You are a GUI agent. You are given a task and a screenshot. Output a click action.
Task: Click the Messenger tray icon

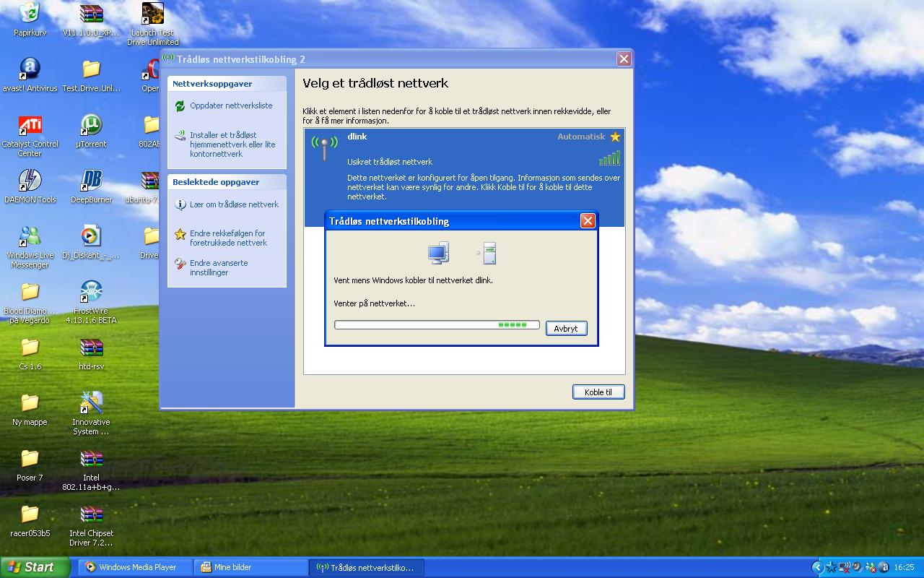pos(870,567)
